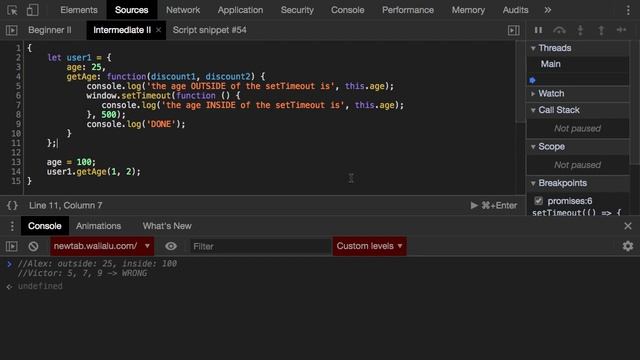Screen dimensions: 640x360
Task: Open the newtab.wallalu.com context dropdown
Action: (x=102, y=246)
